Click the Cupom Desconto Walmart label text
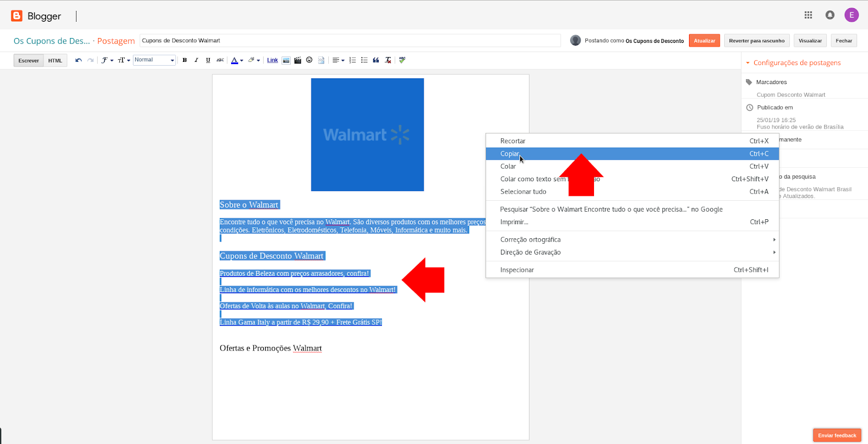This screenshot has height=444, width=868. pos(791,95)
